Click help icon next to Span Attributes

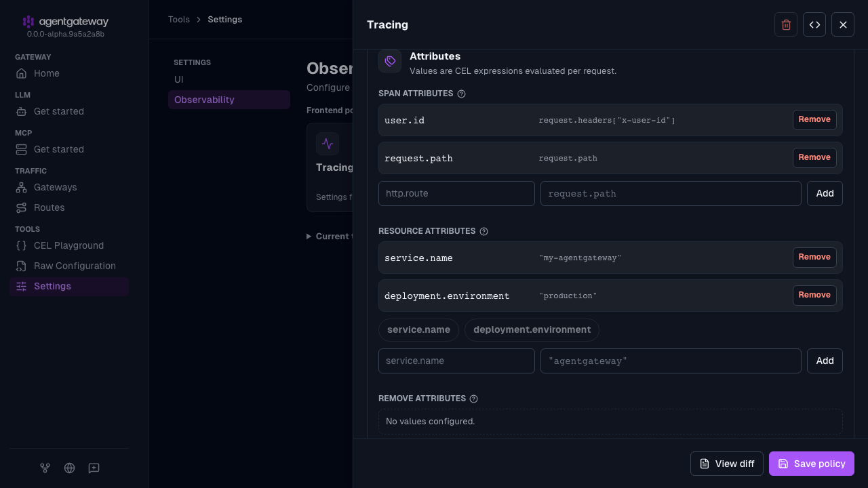(462, 94)
